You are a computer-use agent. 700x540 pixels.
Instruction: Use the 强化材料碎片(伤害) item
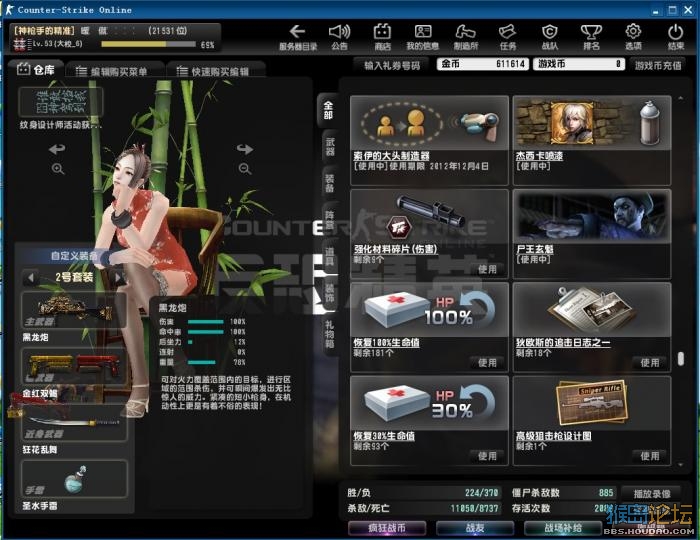[x=487, y=269]
